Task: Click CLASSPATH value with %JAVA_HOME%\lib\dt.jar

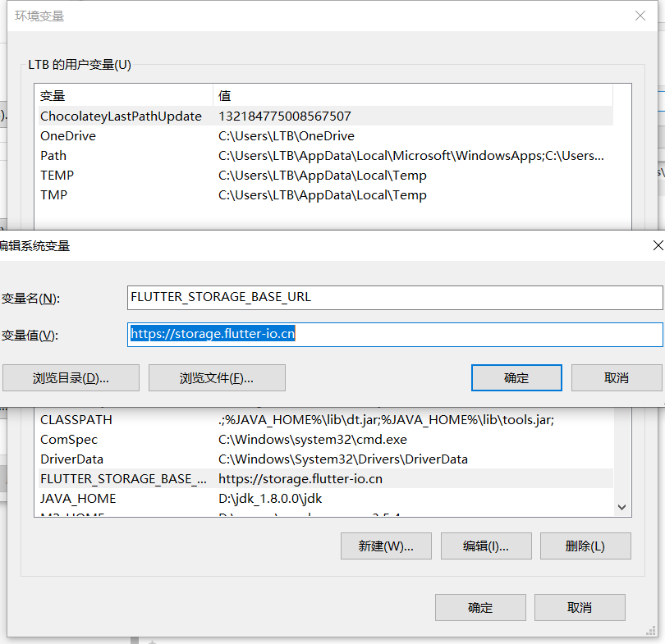Action: point(387,420)
